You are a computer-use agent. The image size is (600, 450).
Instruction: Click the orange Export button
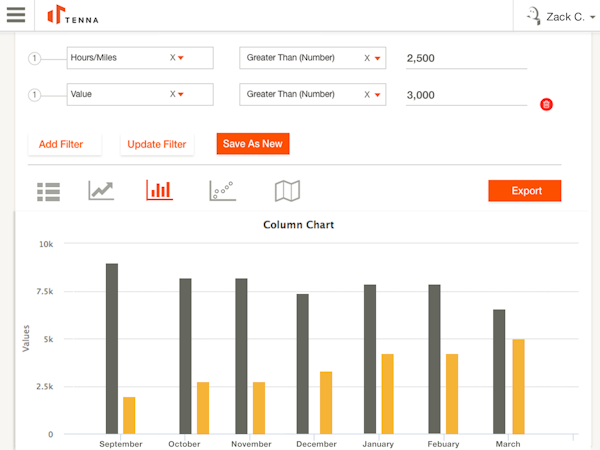pyautogui.click(x=525, y=191)
